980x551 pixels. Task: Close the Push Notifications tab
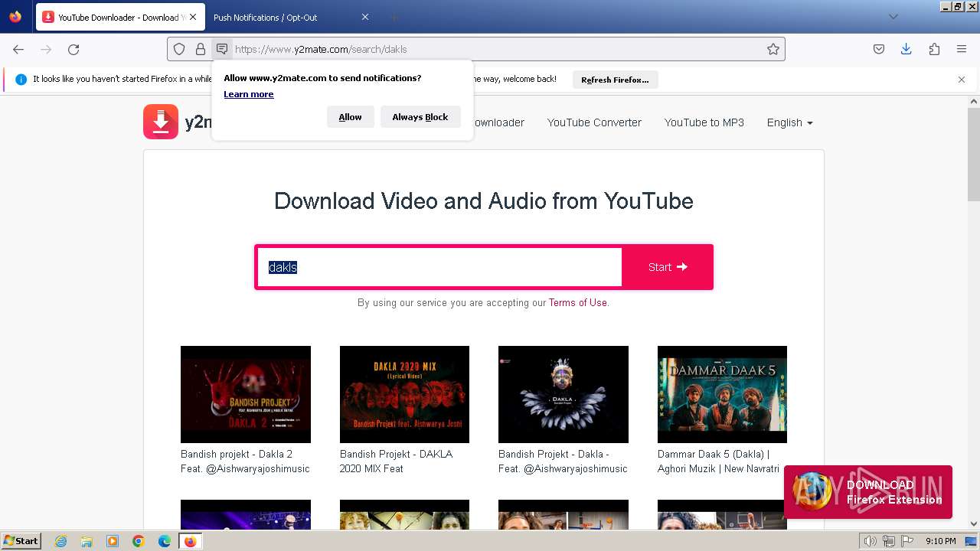click(x=365, y=17)
